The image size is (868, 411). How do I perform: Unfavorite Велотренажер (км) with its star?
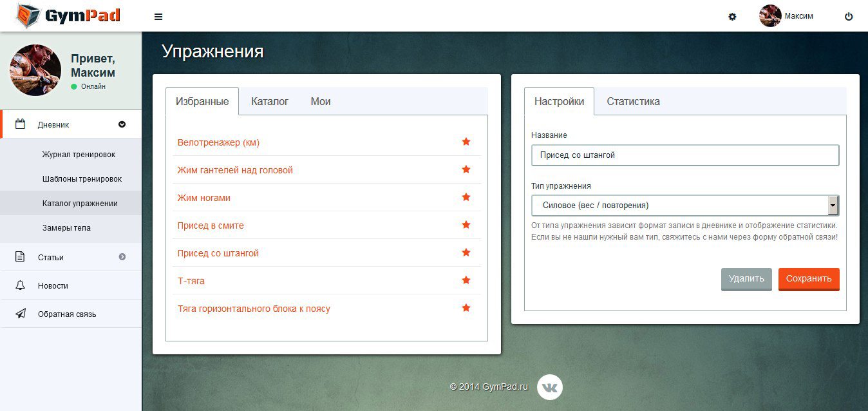coord(466,142)
